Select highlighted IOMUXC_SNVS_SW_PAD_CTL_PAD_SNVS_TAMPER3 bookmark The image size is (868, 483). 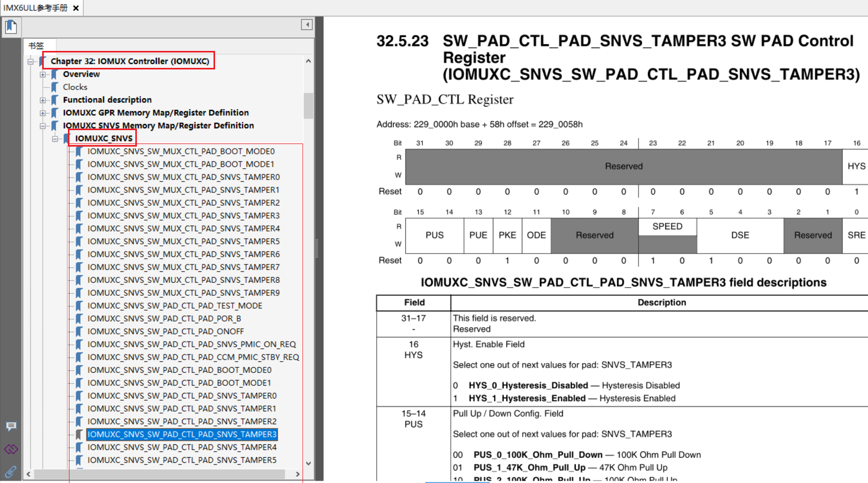click(x=182, y=434)
